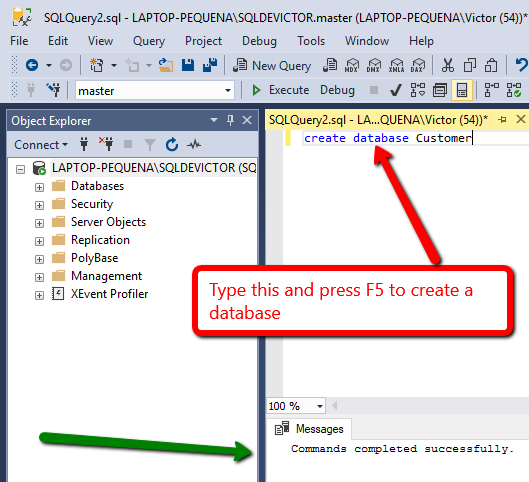
Task: Close the Object Explorer panel
Action: 247,120
